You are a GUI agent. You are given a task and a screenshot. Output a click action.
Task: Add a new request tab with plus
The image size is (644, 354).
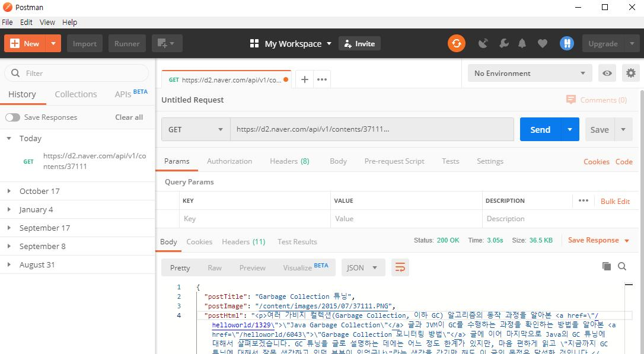coord(304,79)
